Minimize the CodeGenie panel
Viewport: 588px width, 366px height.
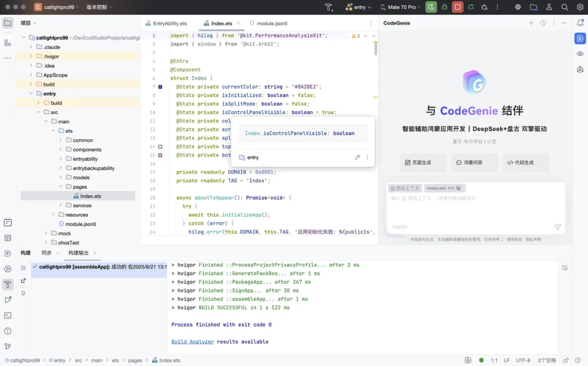tap(563, 23)
